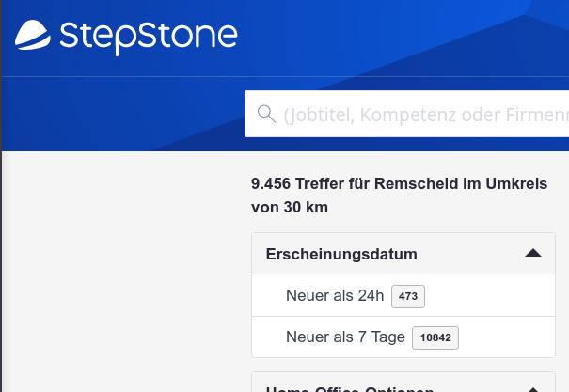Click the Erscheinungsdatum section title

341,254
